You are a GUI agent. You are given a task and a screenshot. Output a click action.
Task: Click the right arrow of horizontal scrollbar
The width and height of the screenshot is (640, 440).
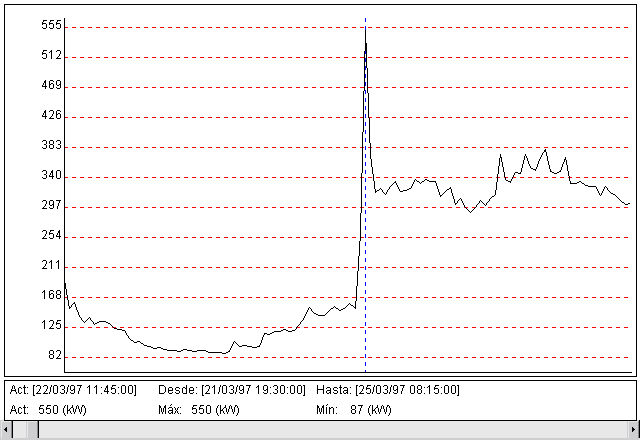(631, 430)
